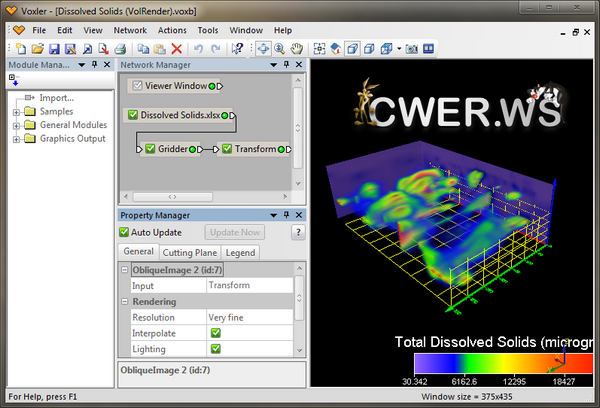Toggle the Auto Update checkbox
The width and height of the screenshot is (600, 408).
click(125, 232)
